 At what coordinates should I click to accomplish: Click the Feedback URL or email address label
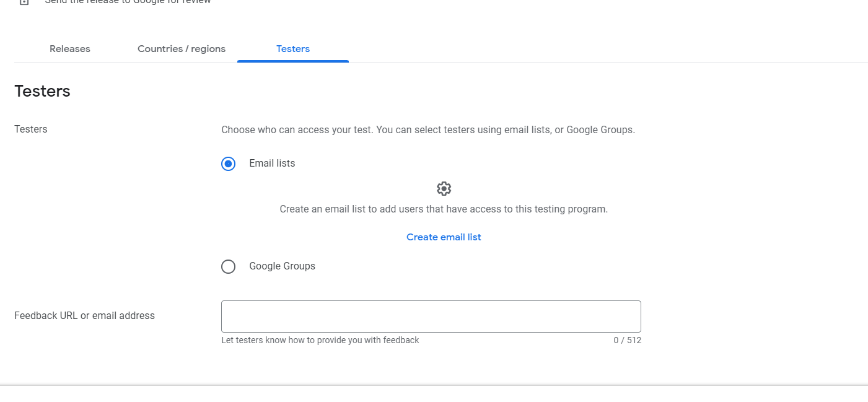84,316
